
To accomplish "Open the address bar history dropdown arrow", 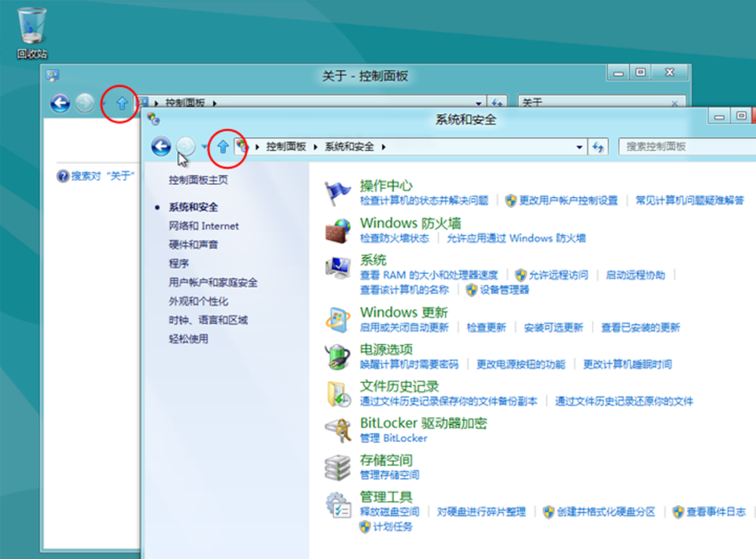I will coord(580,147).
